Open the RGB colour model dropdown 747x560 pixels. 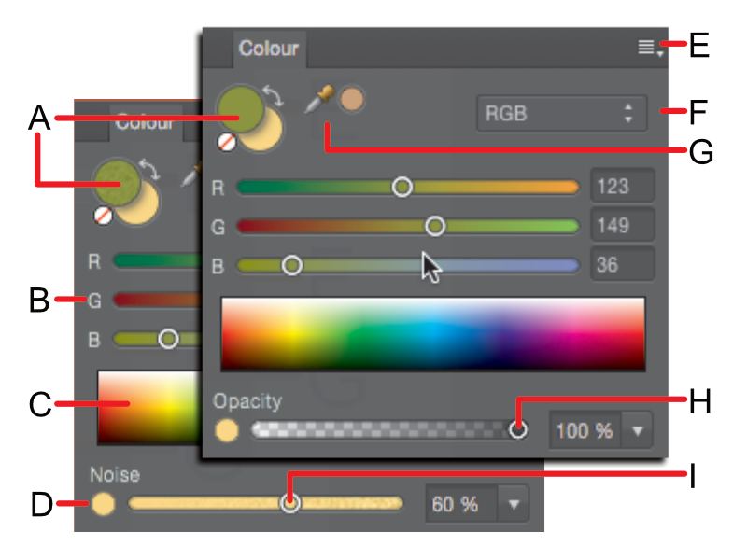click(x=562, y=114)
